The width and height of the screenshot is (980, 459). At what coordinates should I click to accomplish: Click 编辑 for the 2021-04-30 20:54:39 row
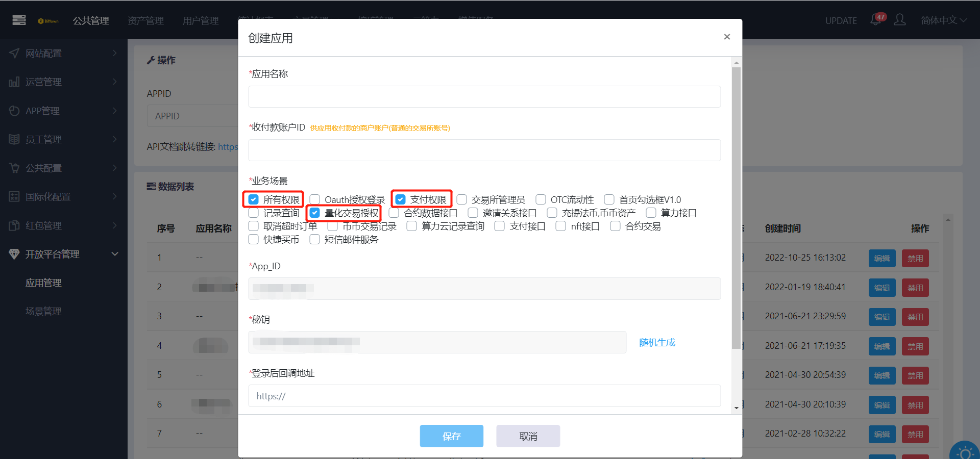882,375
